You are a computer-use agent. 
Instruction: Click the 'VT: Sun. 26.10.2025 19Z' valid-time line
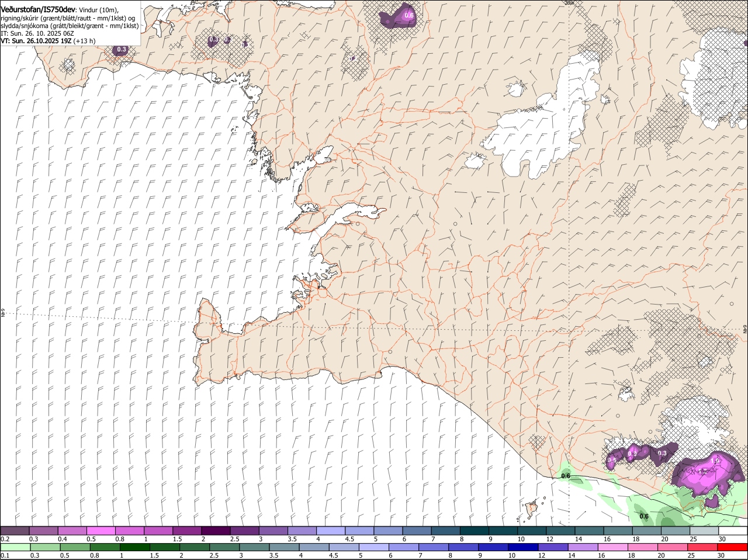point(48,41)
